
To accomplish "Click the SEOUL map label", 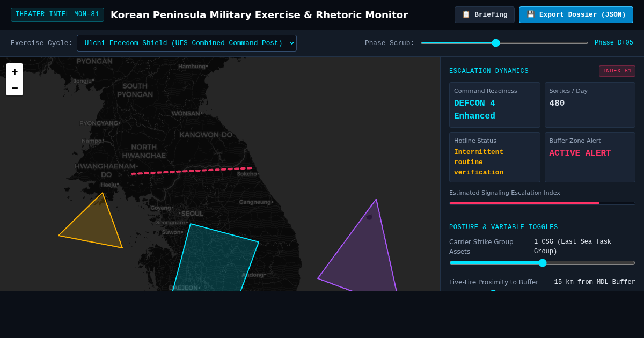I will pyautogui.click(x=192, y=214).
